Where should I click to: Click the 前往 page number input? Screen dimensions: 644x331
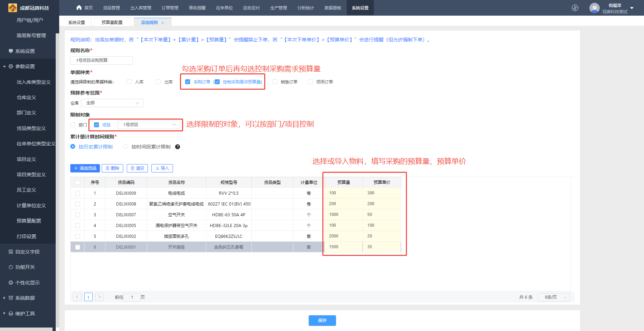pyautogui.click(x=132, y=297)
